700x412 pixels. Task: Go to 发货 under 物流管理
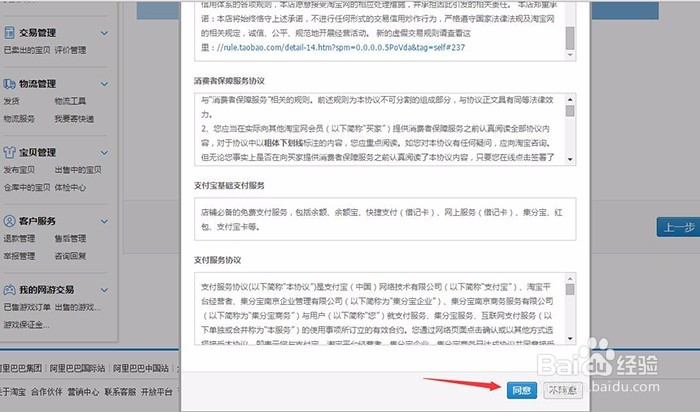[x=11, y=101]
